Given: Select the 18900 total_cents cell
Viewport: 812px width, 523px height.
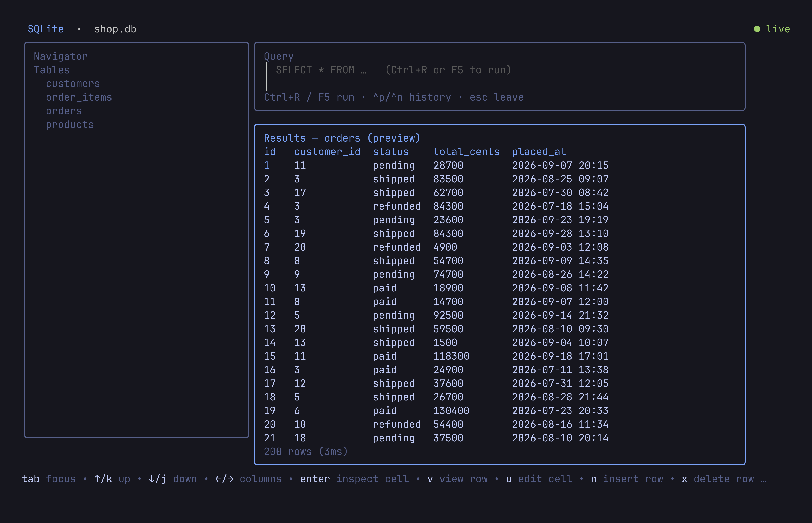Looking at the screenshot, I should tap(448, 288).
